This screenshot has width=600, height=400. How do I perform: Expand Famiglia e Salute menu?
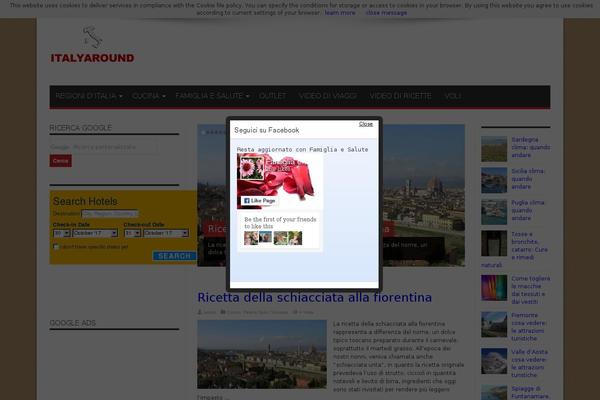coord(212,96)
